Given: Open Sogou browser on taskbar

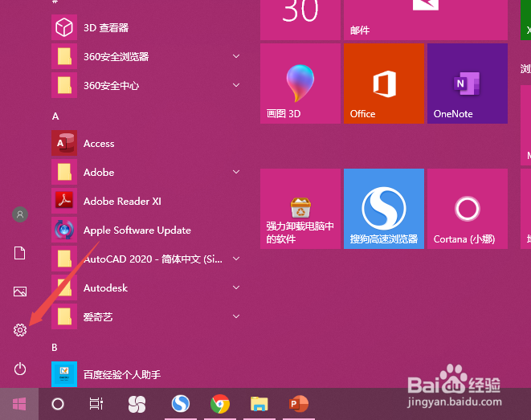Looking at the screenshot, I should 181,404.
